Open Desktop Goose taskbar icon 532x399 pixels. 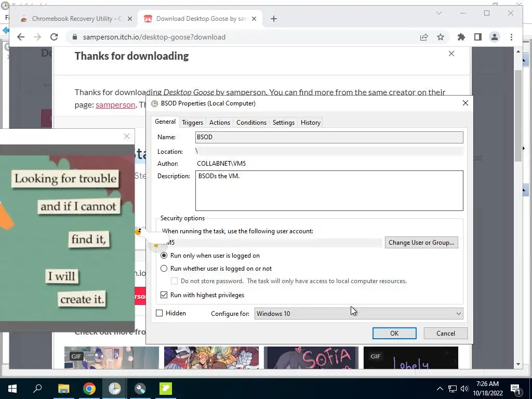click(166, 389)
